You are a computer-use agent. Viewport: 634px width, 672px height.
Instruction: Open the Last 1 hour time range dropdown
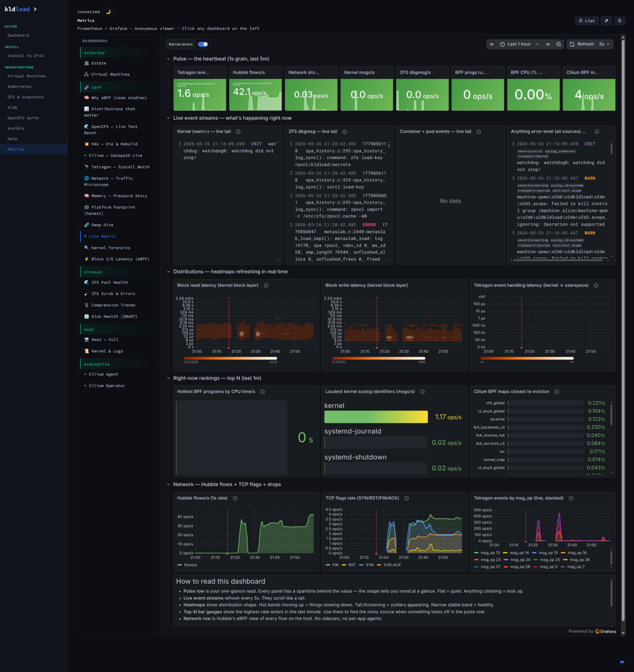pos(519,44)
